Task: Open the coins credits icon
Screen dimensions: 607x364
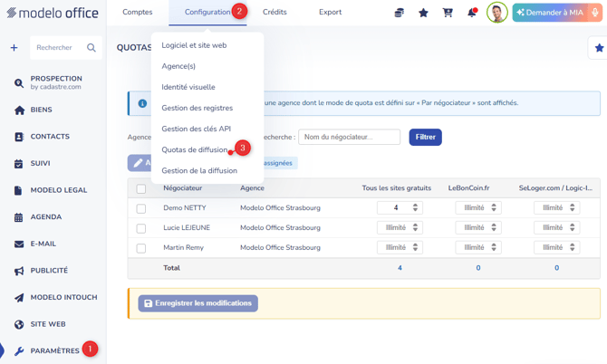Action: tap(400, 13)
